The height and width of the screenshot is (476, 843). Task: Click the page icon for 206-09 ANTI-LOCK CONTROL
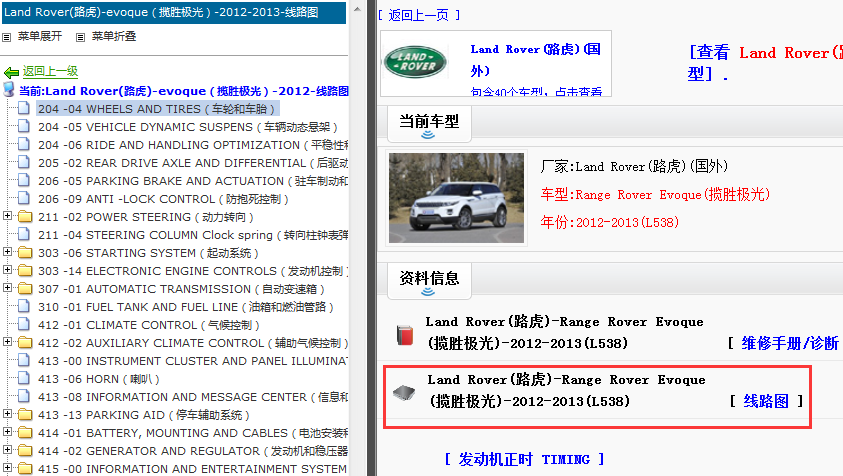24,198
